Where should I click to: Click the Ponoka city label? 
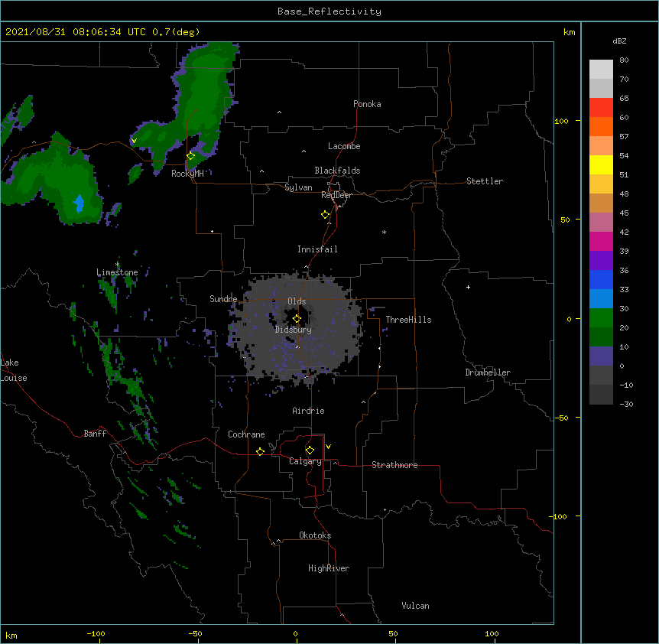click(x=367, y=104)
